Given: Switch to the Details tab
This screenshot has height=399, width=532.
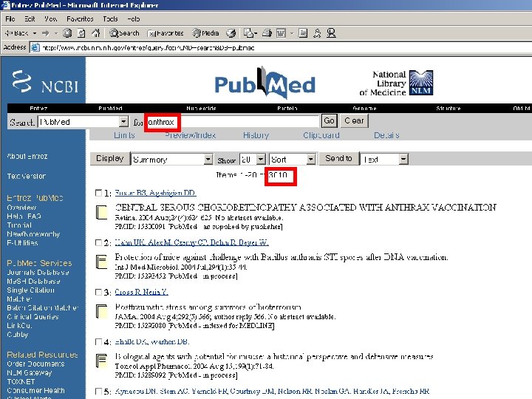Looking at the screenshot, I should (x=386, y=135).
